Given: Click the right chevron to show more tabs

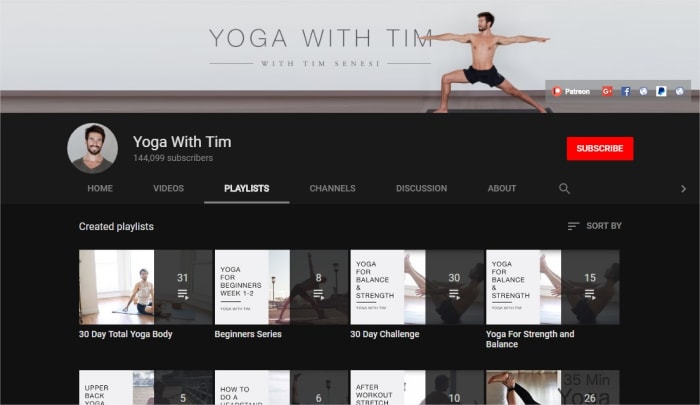Looking at the screenshot, I should [683, 189].
